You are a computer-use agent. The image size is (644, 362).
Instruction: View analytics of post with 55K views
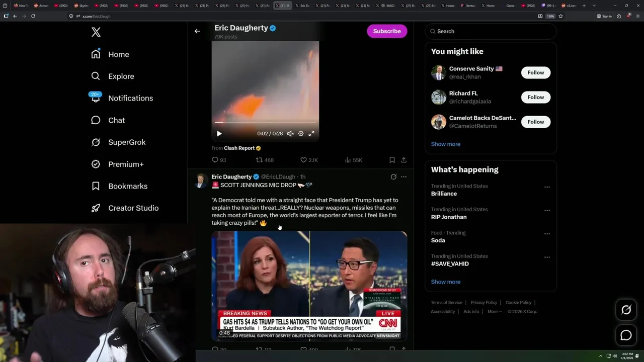pyautogui.click(x=353, y=160)
